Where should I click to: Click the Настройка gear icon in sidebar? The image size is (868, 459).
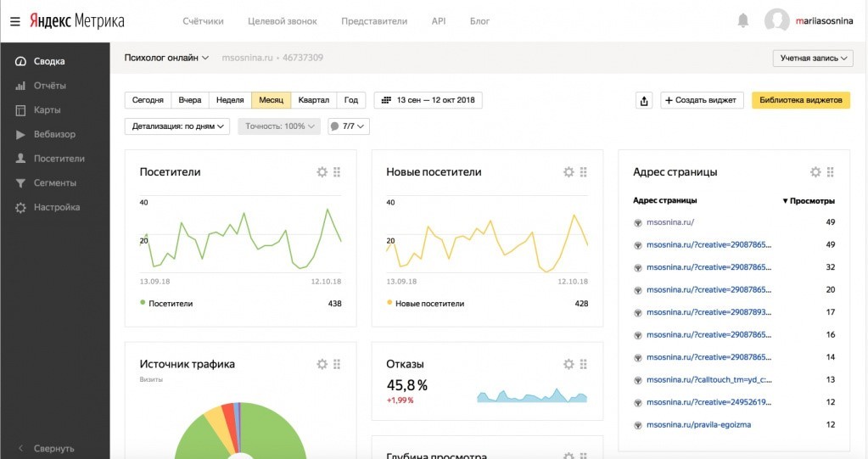(20, 208)
